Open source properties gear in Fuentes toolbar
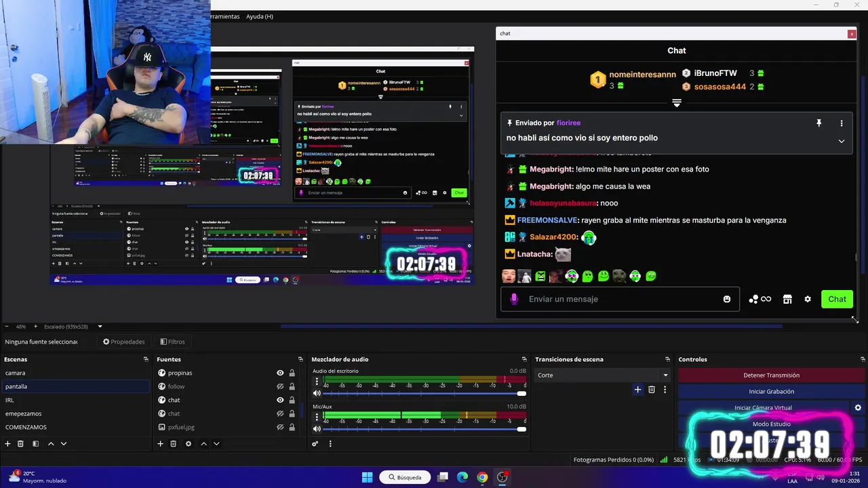 pyautogui.click(x=188, y=444)
